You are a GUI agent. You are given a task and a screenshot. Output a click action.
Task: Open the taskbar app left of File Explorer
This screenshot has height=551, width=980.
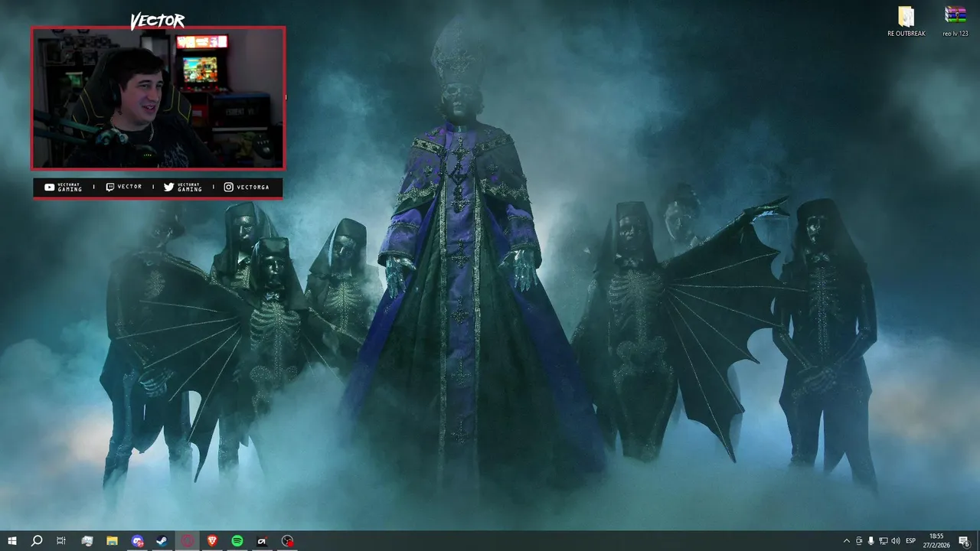pos(87,541)
